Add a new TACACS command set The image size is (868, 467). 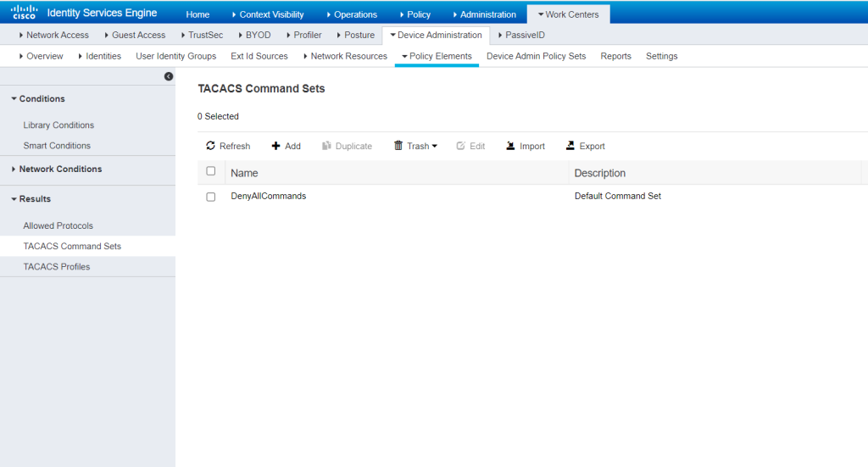[286, 146]
